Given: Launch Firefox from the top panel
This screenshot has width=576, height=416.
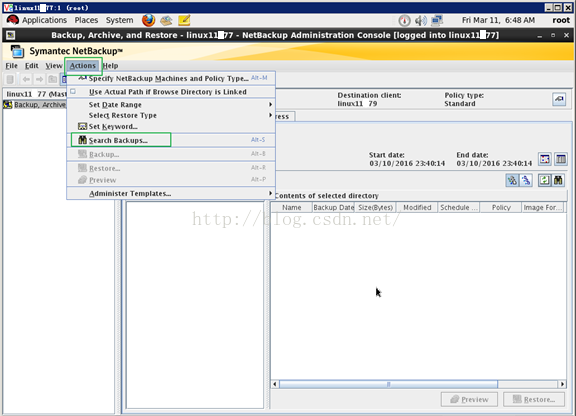Looking at the screenshot, I should (148, 20).
